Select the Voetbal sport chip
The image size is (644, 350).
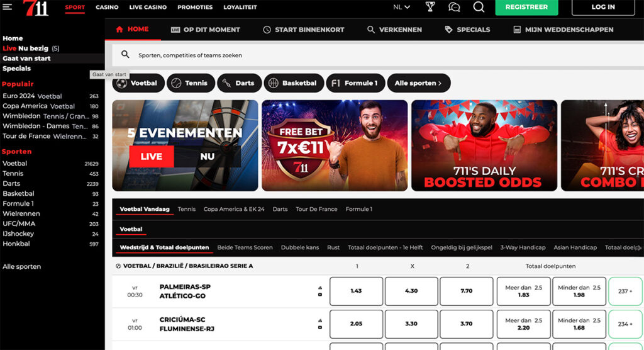point(138,83)
